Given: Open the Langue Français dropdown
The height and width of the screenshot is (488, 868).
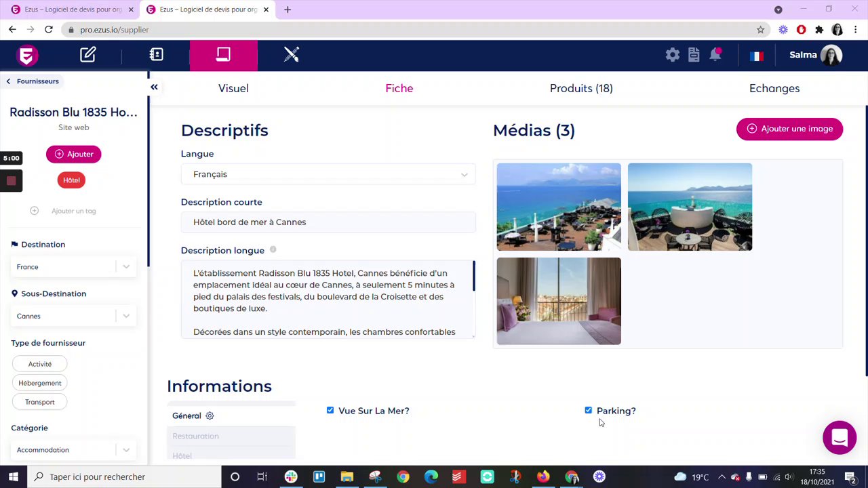Looking at the screenshot, I should 328,174.
